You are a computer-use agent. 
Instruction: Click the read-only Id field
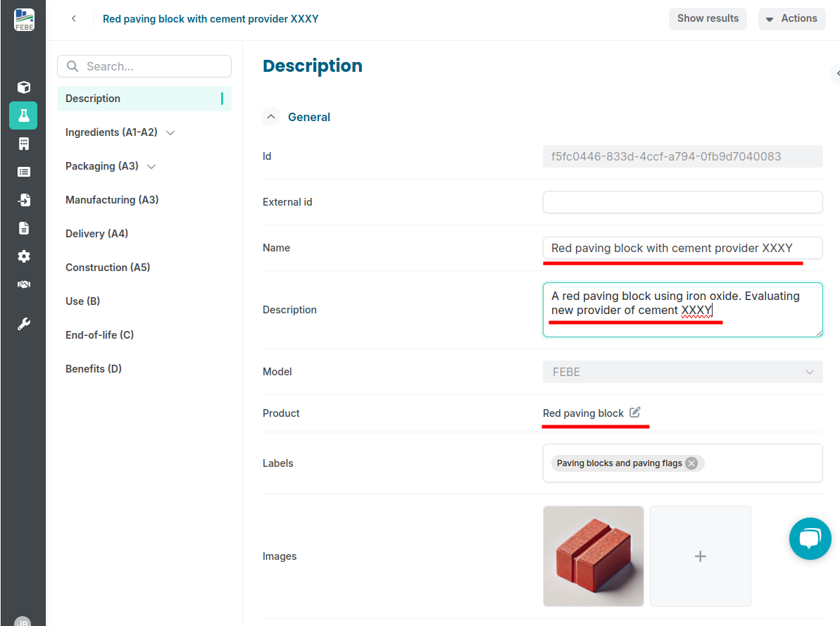click(x=682, y=156)
